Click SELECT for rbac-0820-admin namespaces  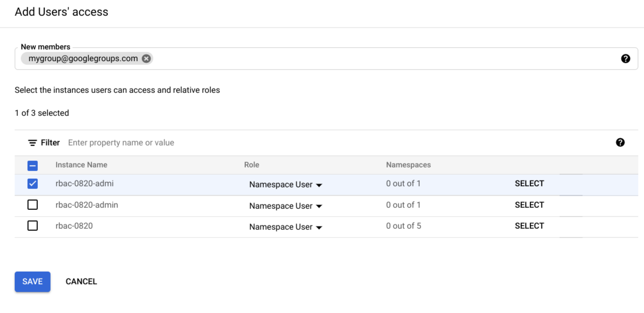[x=530, y=205]
